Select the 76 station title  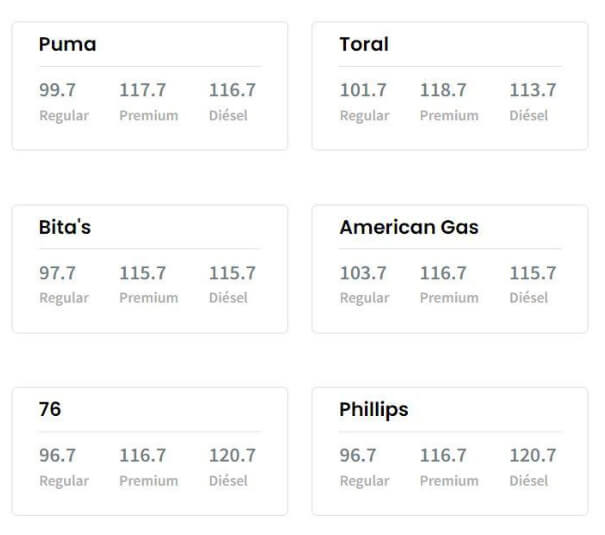(50, 410)
